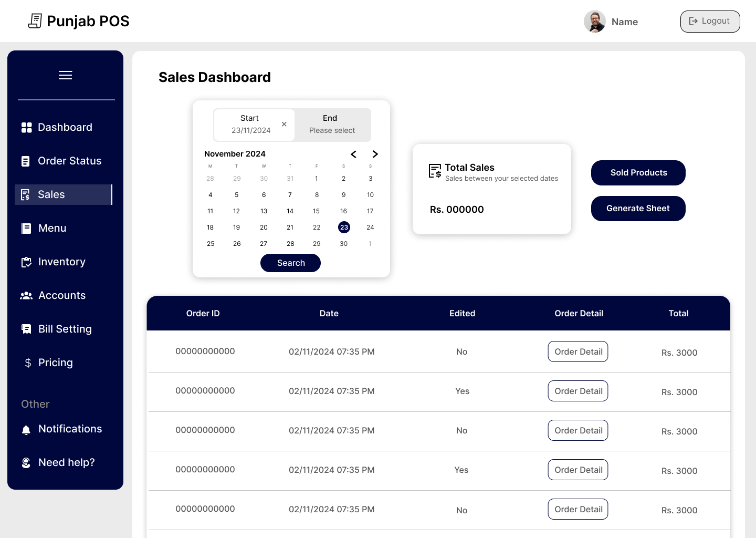Viewport: 756px width, 538px height.
Task: Click the Order Detail column header
Action: tap(579, 314)
